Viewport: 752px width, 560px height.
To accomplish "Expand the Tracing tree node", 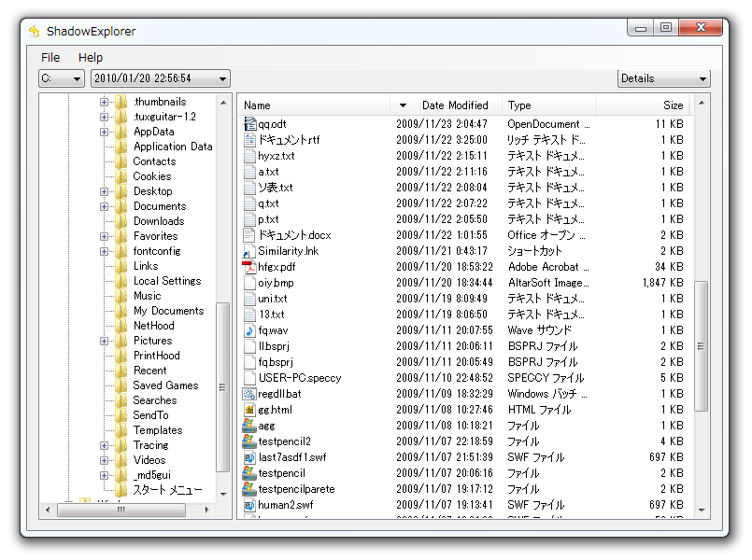I will click(x=104, y=445).
